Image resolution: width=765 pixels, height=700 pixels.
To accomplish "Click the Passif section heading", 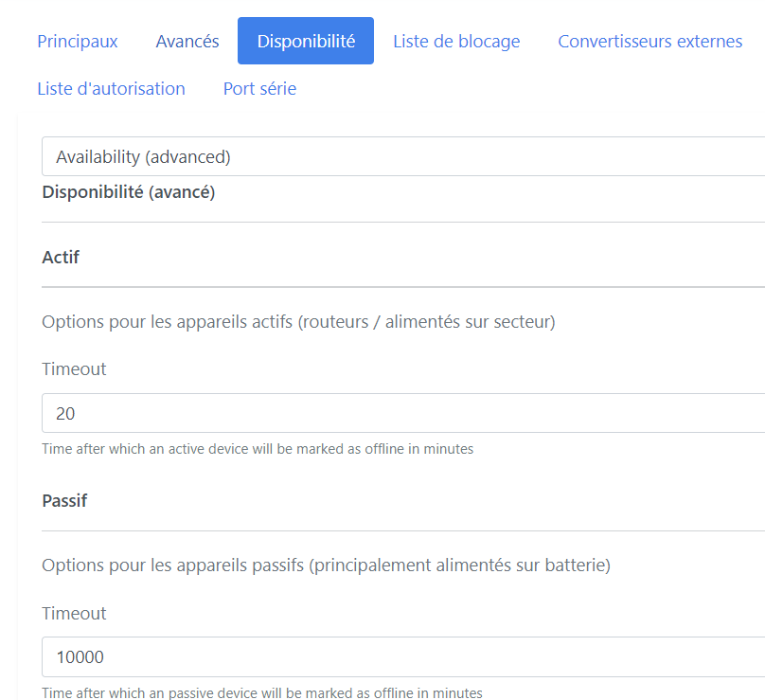I will click(x=64, y=500).
